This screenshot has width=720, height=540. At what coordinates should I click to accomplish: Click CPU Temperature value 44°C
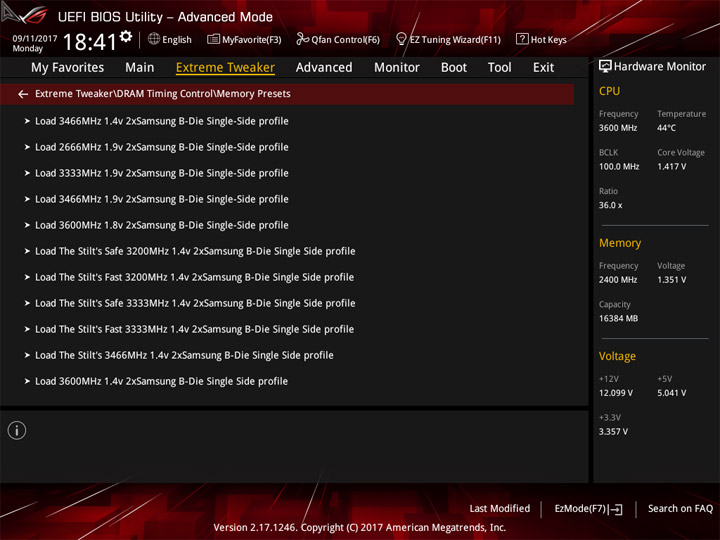(x=666, y=128)
